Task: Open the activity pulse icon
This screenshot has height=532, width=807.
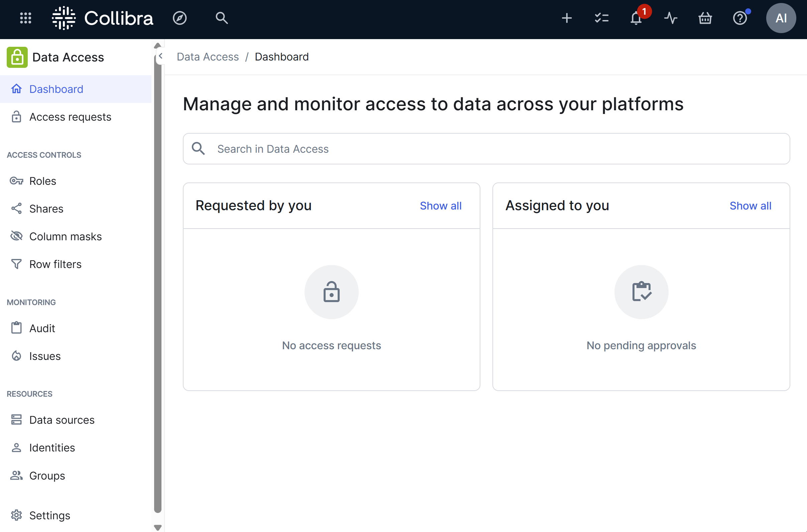Action: [x=671, y=18]
